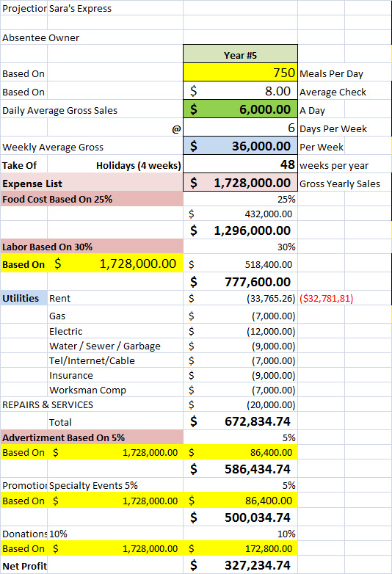Screen dimensions: 392x574
Task: Select the blue Utilities label cell
Action: click(23, 298)
